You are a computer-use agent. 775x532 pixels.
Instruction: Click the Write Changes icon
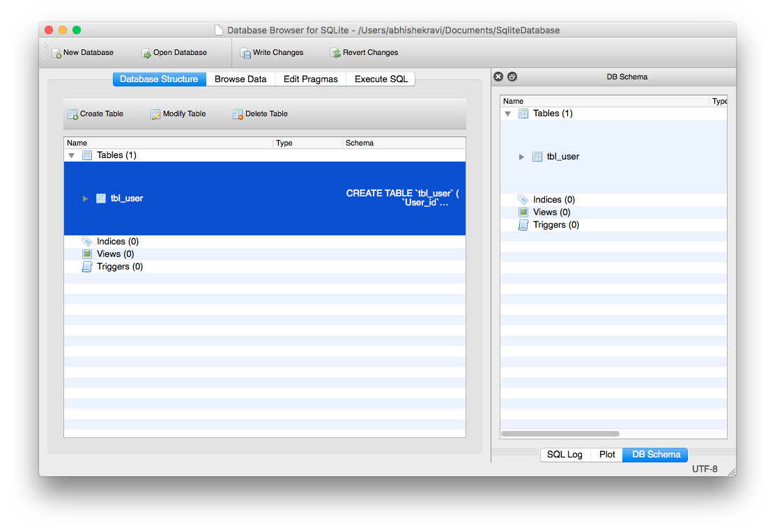coord(245,53)
